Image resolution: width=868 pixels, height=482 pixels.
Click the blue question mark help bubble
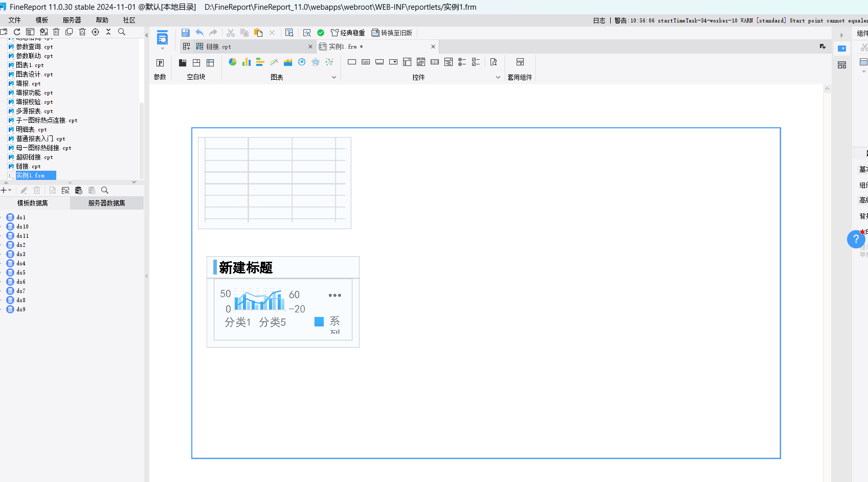(856, 239)
